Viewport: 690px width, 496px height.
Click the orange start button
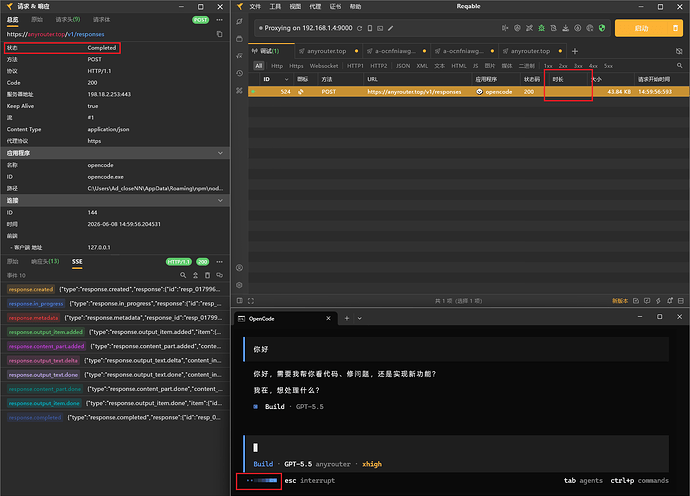(x=641, y=28)
